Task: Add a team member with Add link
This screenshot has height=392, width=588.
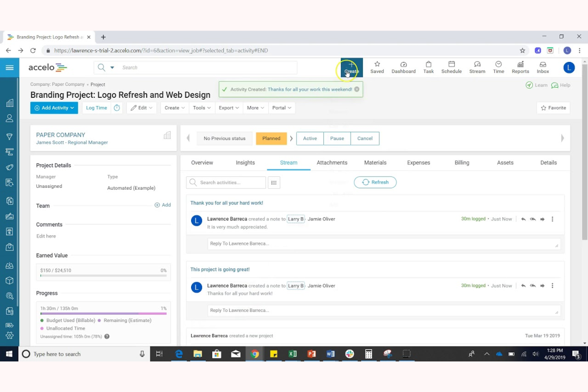Action: 162,205
